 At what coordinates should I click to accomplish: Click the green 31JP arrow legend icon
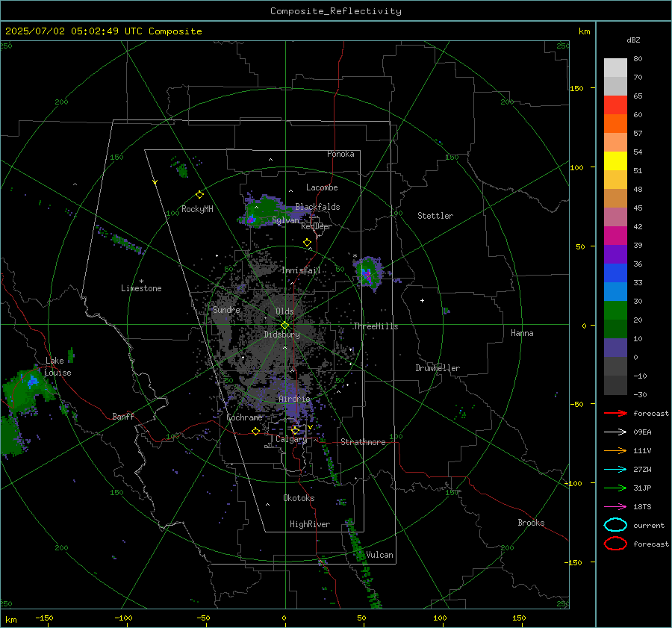coord(615,488)
